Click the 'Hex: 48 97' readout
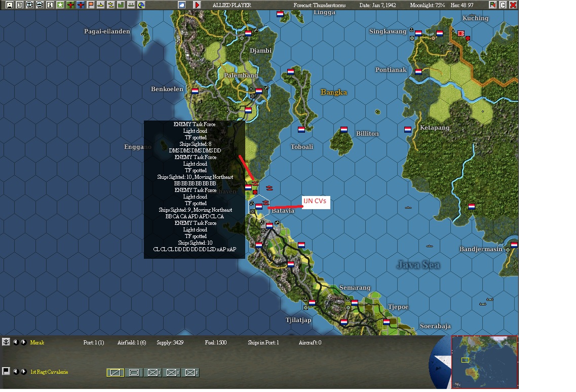This screenshot has height=392, width=576. pos(462,5)
